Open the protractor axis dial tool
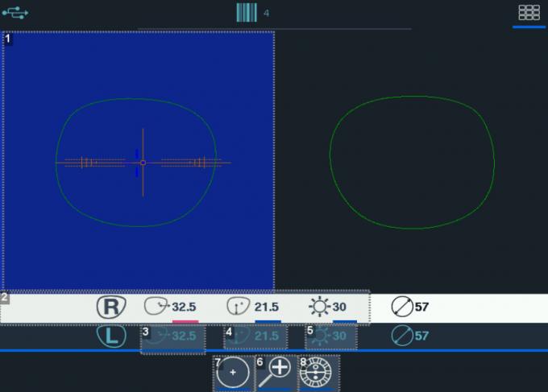 (x=316, y=372)
